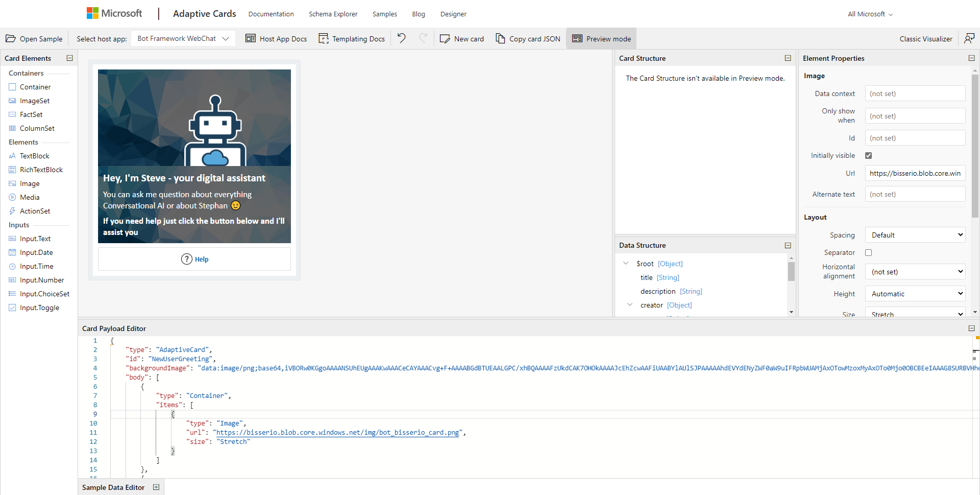Click the Host App Docs icon
Screen dimensions: 980x495
(251, 39)
